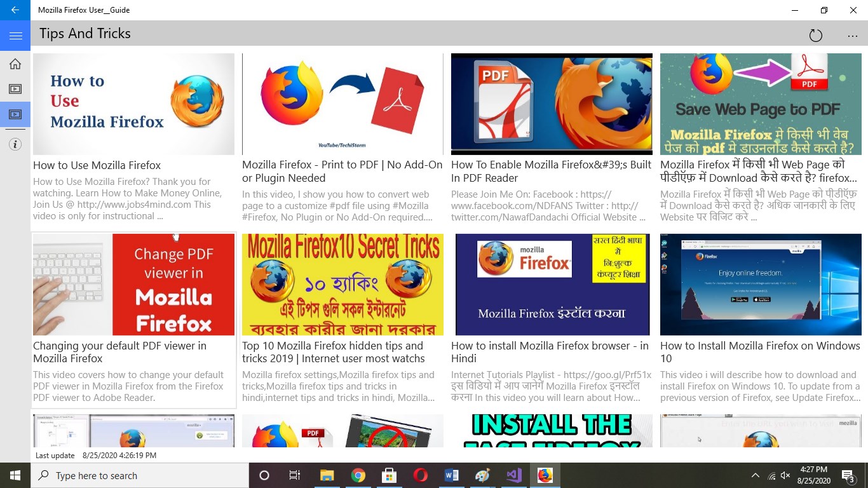Open 'Built In PDF Reader' video thumbnail

click(x=552, y=104)
